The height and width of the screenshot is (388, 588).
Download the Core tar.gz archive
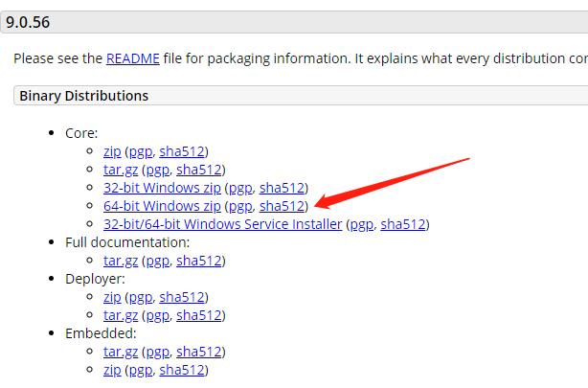pyautogui.click(x=120, y=170)
